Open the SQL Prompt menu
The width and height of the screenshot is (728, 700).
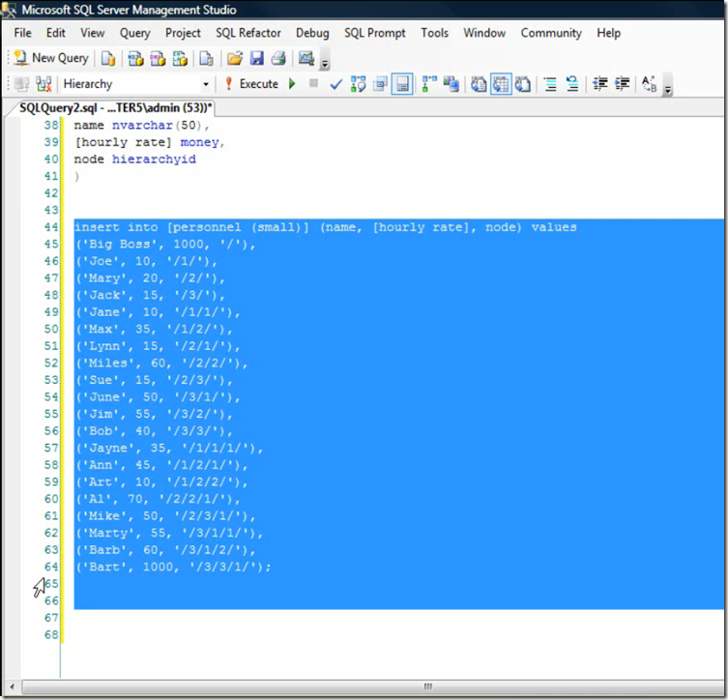point(375,33)
